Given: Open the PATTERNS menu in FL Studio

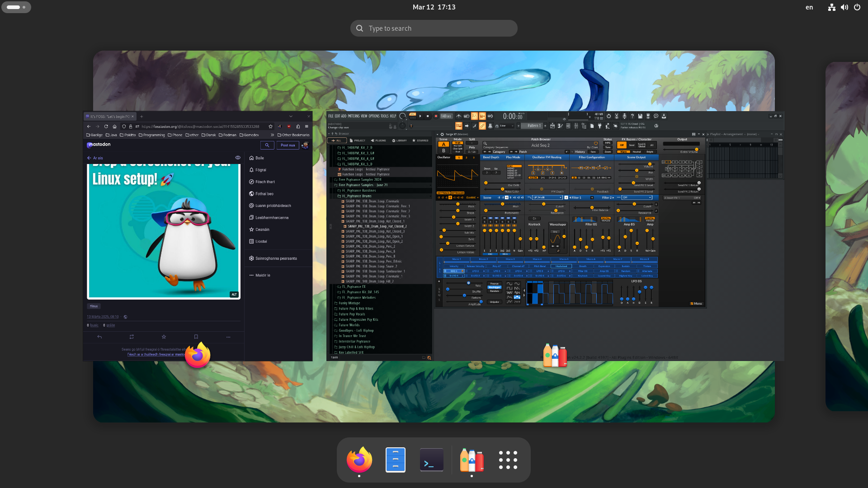Looking at the screenshot, I should (353, 116).
